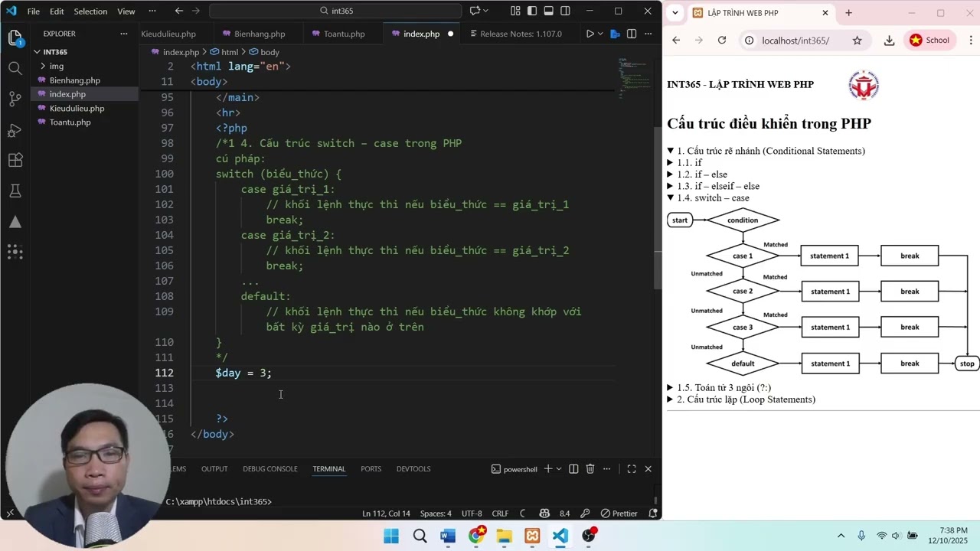Image resolution: width=980 pixels, height=551 pixels.
Task: Switch to the Toantu.php editor tab
Action: click(344, 34)
